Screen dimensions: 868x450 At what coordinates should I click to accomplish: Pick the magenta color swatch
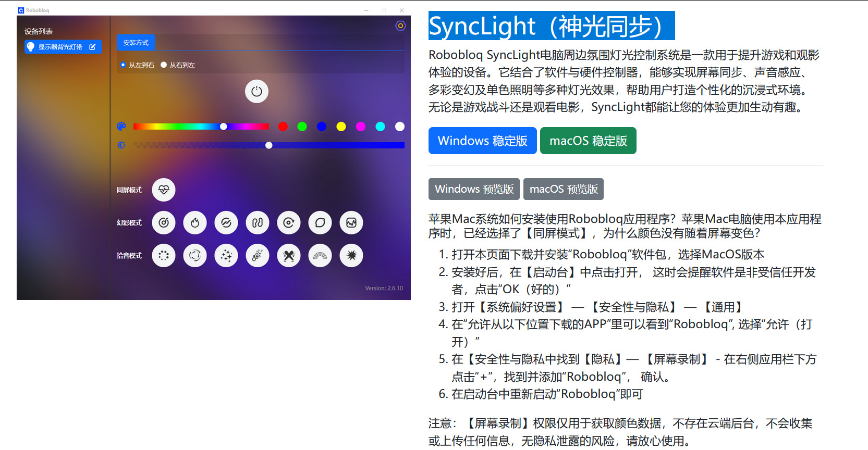361,127
